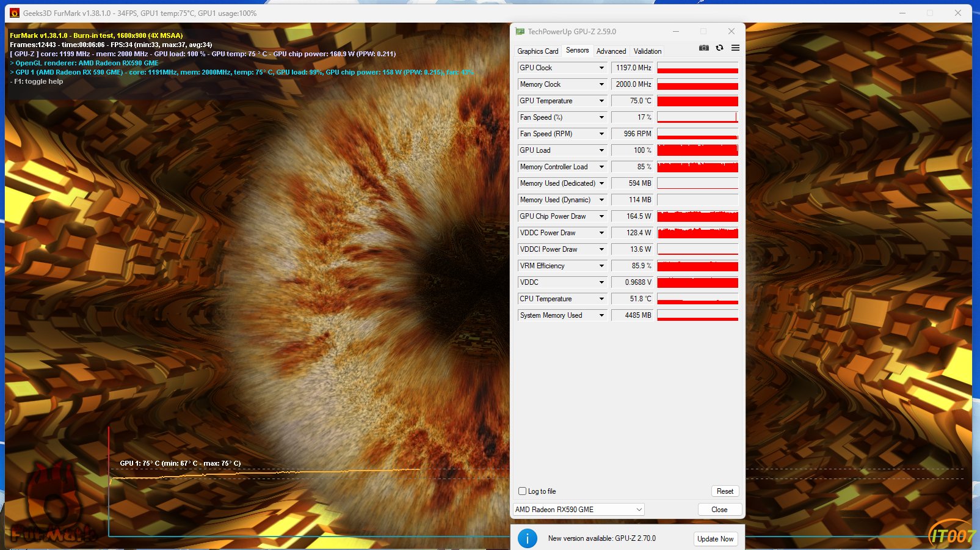The width and height of the screenshot is (980, 550).
Task: Click the GPU-Z refresh icon
Action: coord(720,48)
